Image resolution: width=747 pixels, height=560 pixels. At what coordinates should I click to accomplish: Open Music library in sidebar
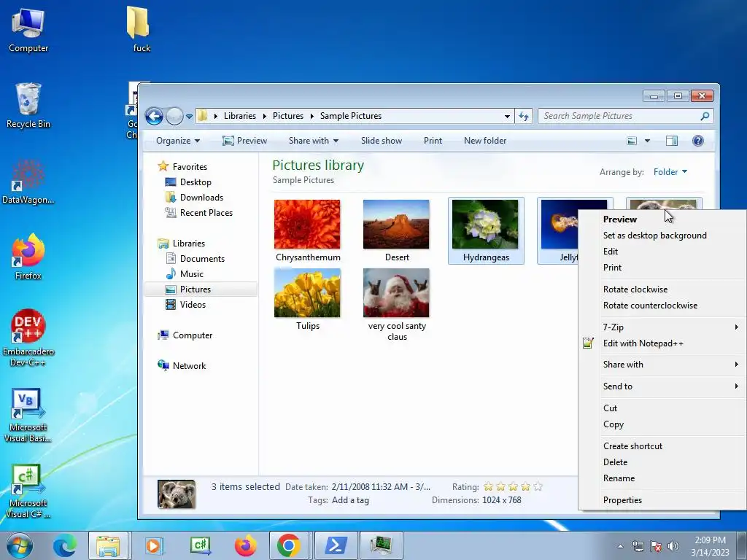click(192, 274)
